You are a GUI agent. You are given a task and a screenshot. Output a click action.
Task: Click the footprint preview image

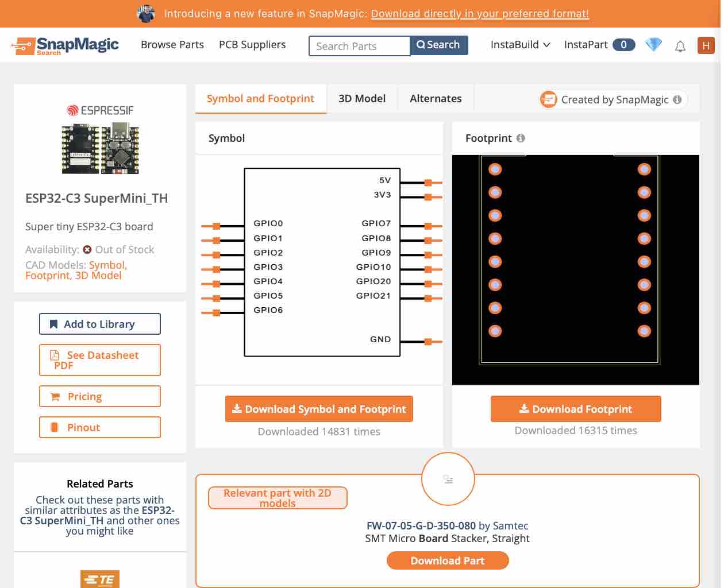576,270
